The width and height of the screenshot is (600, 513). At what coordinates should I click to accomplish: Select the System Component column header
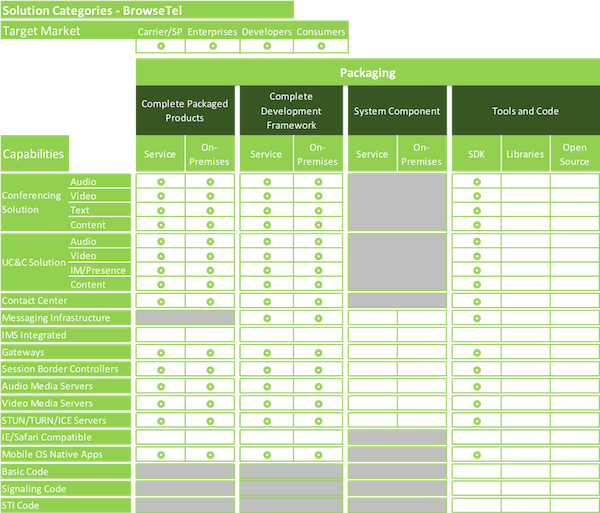397,111
